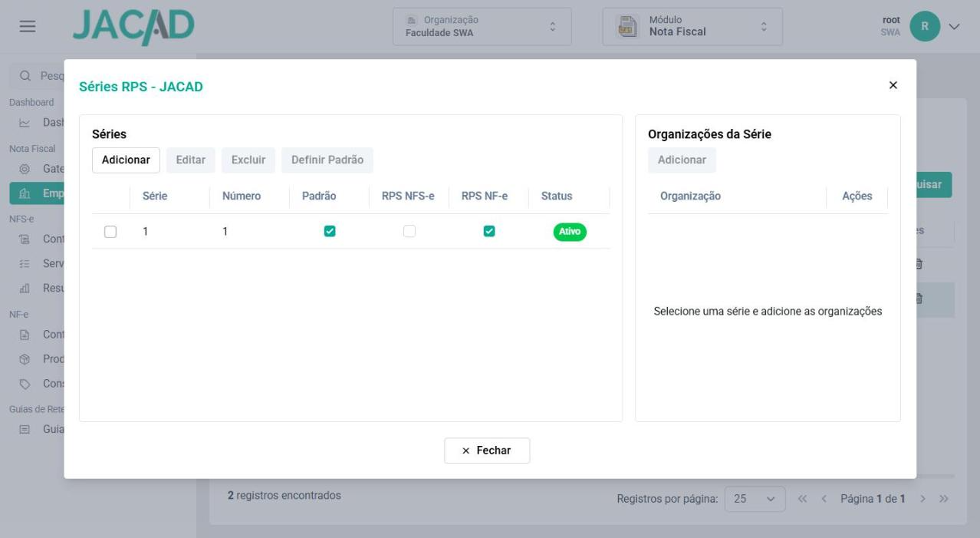
Task: Close the Séries RPS dialog
Action: coord(893,85)
